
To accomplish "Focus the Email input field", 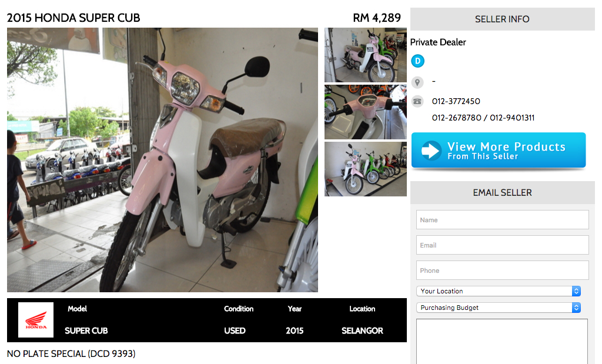I will point(502,245).
